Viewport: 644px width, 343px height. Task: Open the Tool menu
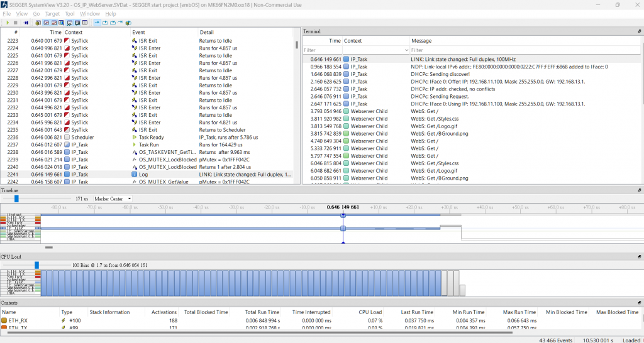tap(70, 14)
